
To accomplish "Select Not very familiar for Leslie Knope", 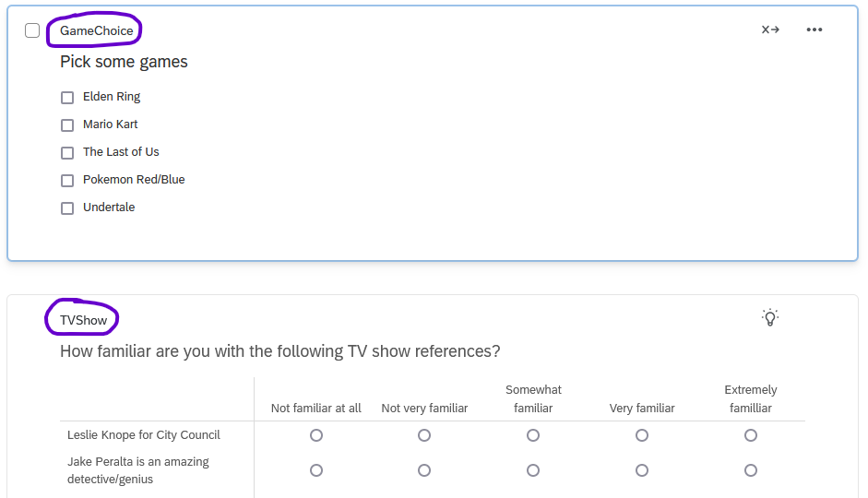I will pyautogui.click(x=424, y=435).
